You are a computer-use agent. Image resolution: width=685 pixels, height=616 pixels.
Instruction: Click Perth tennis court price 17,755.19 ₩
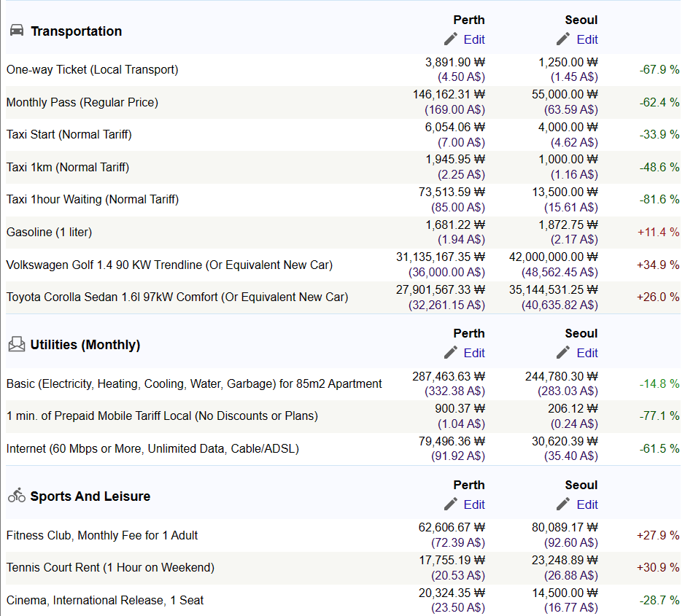[452, 560]
